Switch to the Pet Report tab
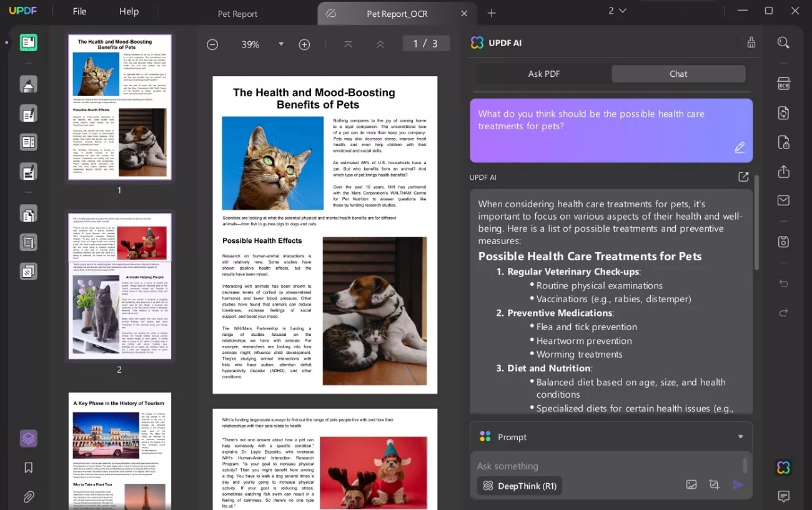This screenshot has width=812, height=510. 237,14
